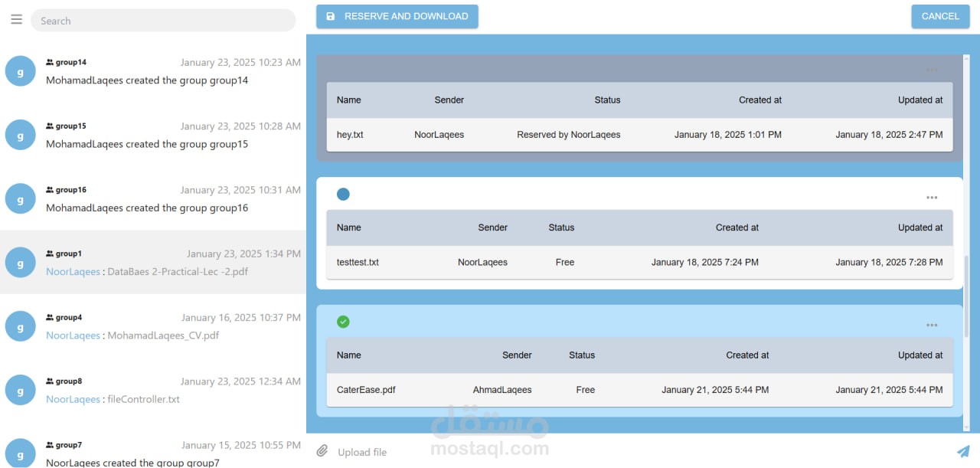Viewport: 980px width, 468px height.
Task: Click the Cancel button
Action: tap(940, 16)
